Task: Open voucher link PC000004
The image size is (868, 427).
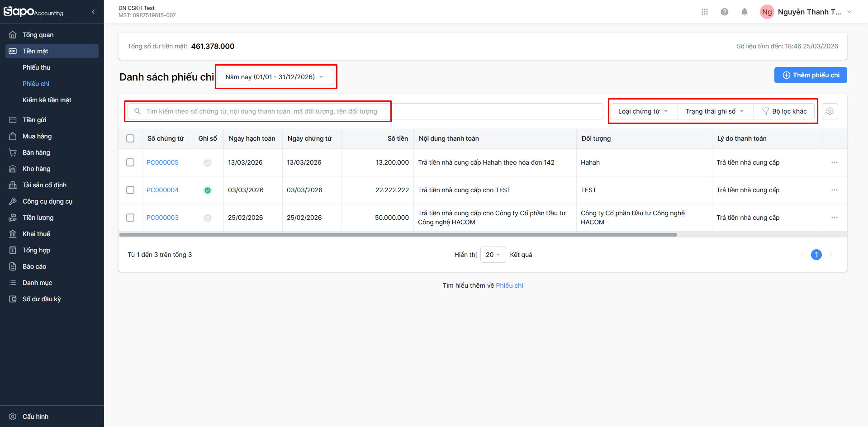Action: pos(162,190)
